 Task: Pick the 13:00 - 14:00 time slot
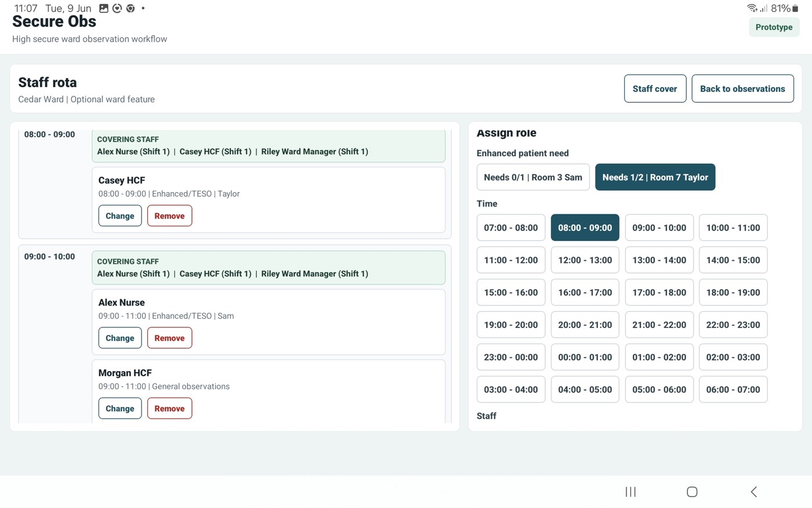[x=659, y=260]
